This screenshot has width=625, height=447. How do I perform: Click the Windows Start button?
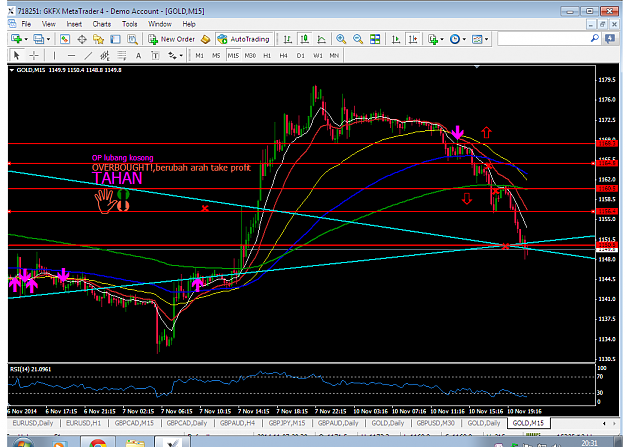pos(23,443)
